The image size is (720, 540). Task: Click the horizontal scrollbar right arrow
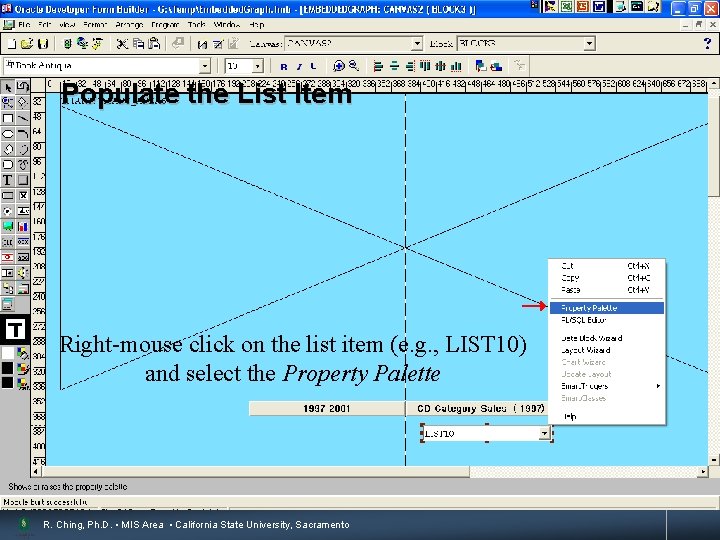click(703, 471)
